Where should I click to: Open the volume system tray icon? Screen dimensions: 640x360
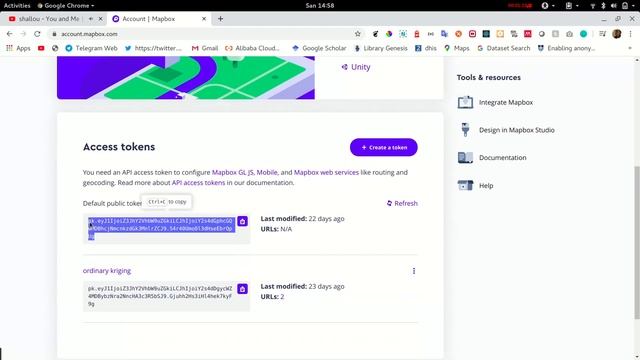pos(613,6)
